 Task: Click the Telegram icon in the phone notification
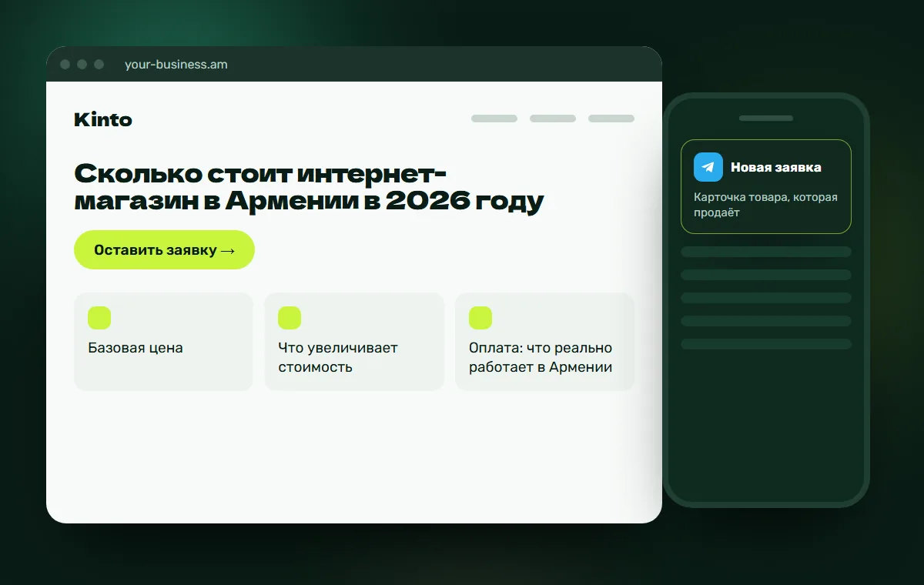point(708,167)
